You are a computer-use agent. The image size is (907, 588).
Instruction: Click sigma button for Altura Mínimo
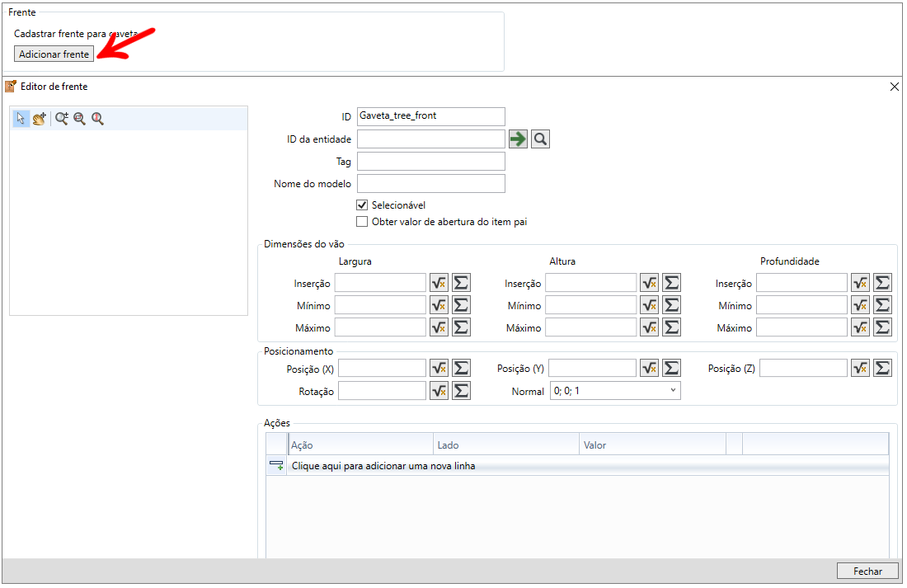671,305
